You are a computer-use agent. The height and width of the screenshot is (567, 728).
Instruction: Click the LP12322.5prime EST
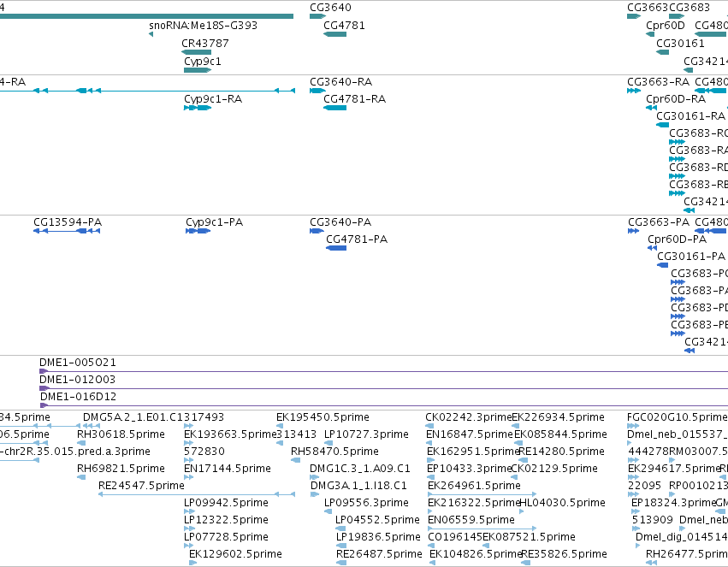189,529
